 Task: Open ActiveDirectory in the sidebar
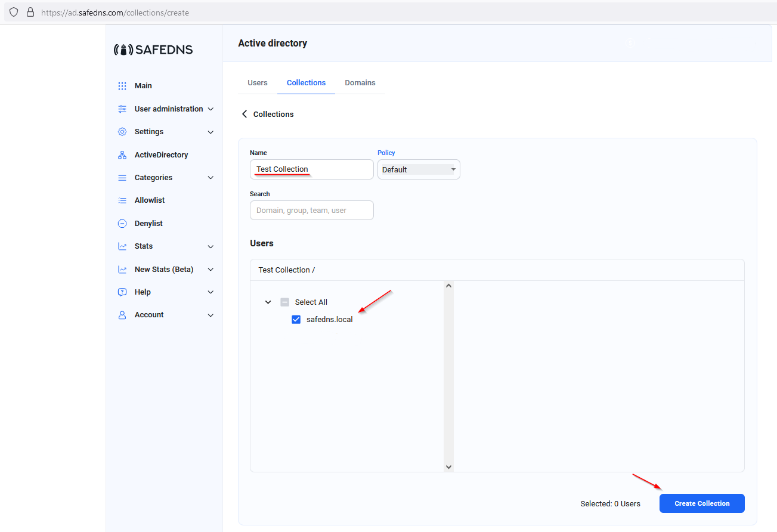[161, 155]
